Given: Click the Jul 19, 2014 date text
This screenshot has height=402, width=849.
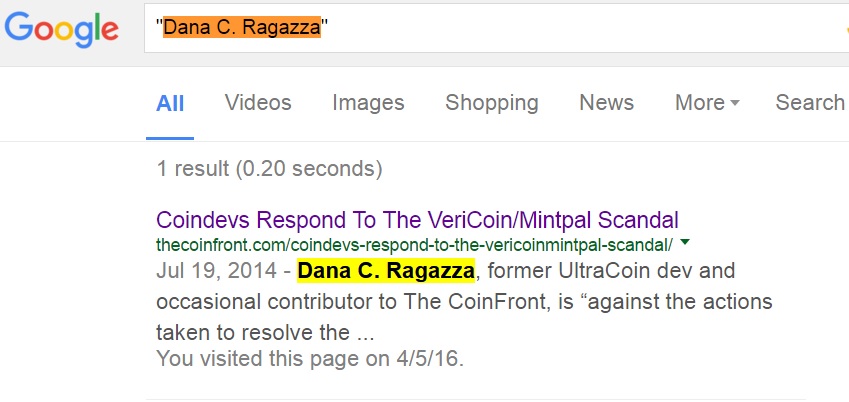Looking at the screenshot, I should point(217,271).
